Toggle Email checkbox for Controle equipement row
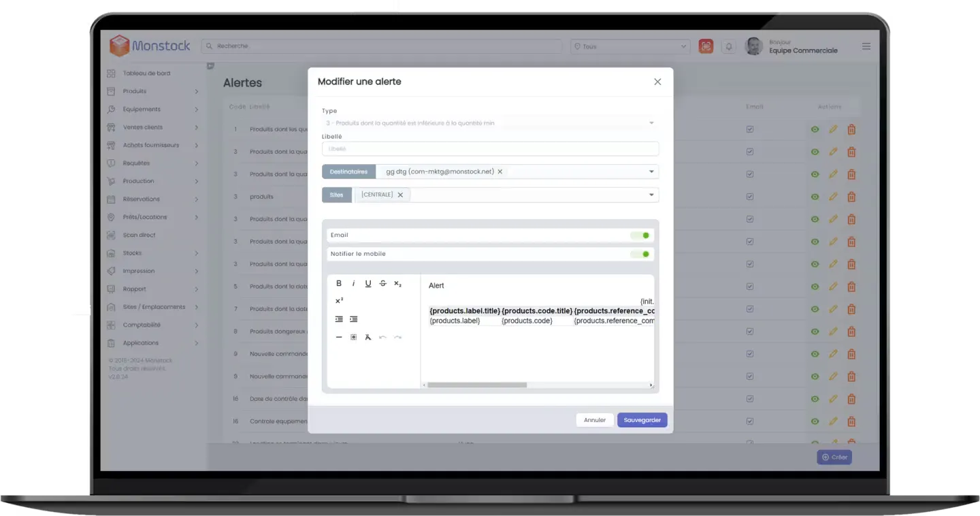 pyautogui.click(x=750, y=421)
